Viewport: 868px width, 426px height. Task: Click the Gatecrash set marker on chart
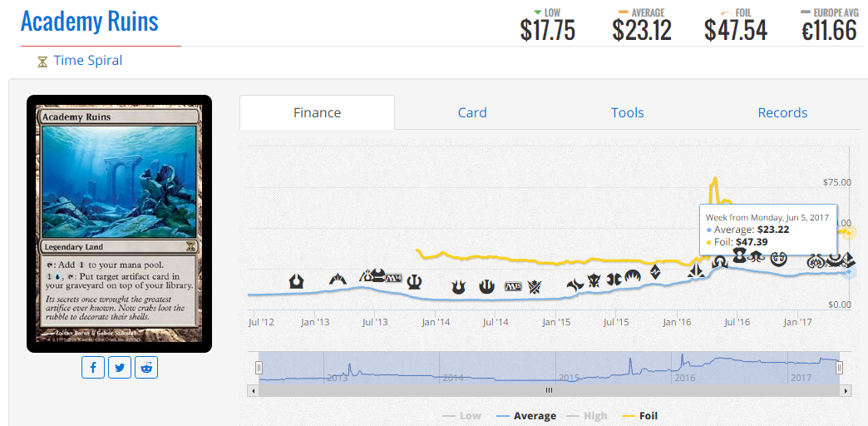(338, 280)
